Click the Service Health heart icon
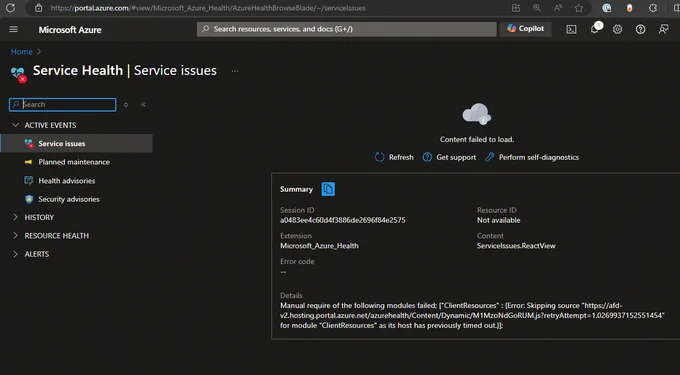The height and width of the screenshot is (375, 680). pyautogui.click(x=19, y=73)
